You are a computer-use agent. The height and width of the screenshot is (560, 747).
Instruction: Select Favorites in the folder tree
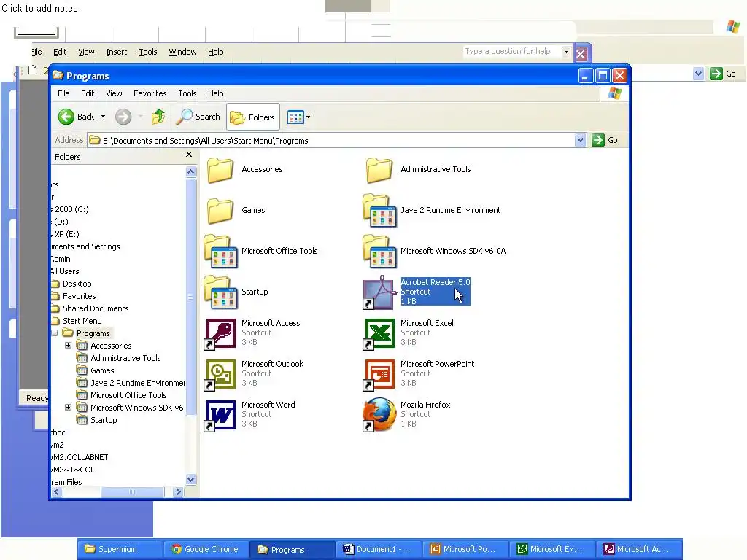click(x=79, y=296)
